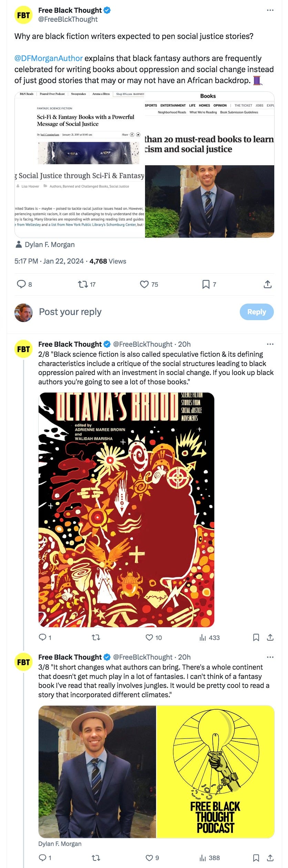Image resolution: width=288 pixels, height=868 pixels.
Task: Open the @DFMorganAuthor mention link
Action: [49, 58]
